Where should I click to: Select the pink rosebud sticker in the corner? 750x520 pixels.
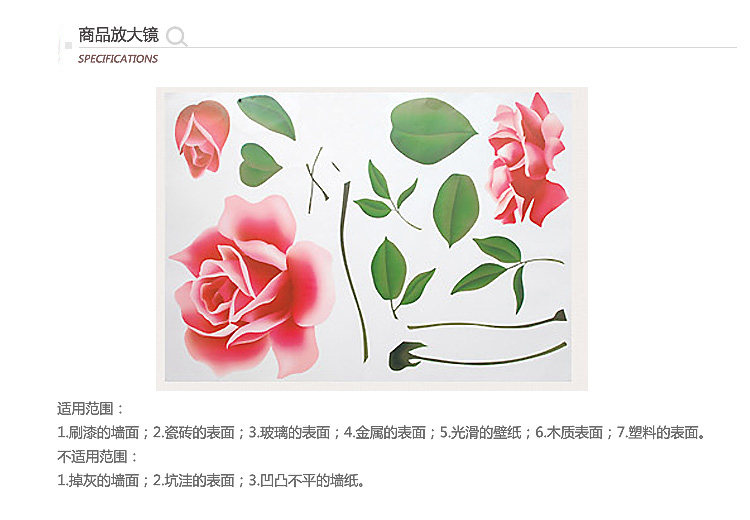(202, 139)
